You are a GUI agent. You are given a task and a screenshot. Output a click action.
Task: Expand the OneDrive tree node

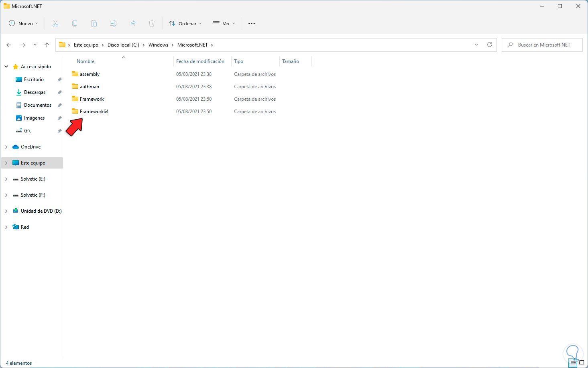click(6, 147)
